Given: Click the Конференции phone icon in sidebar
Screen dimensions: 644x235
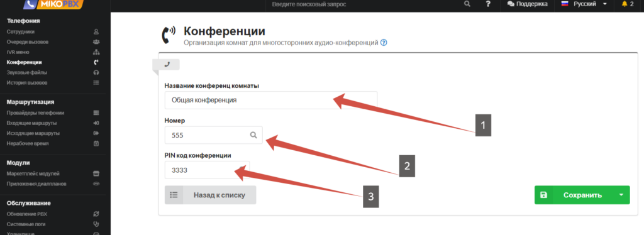Looking at the screenshot, I should point(96,62).
